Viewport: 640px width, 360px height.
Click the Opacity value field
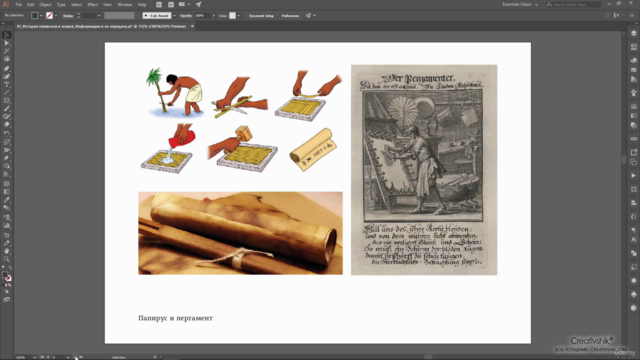(x=202, y=16)
